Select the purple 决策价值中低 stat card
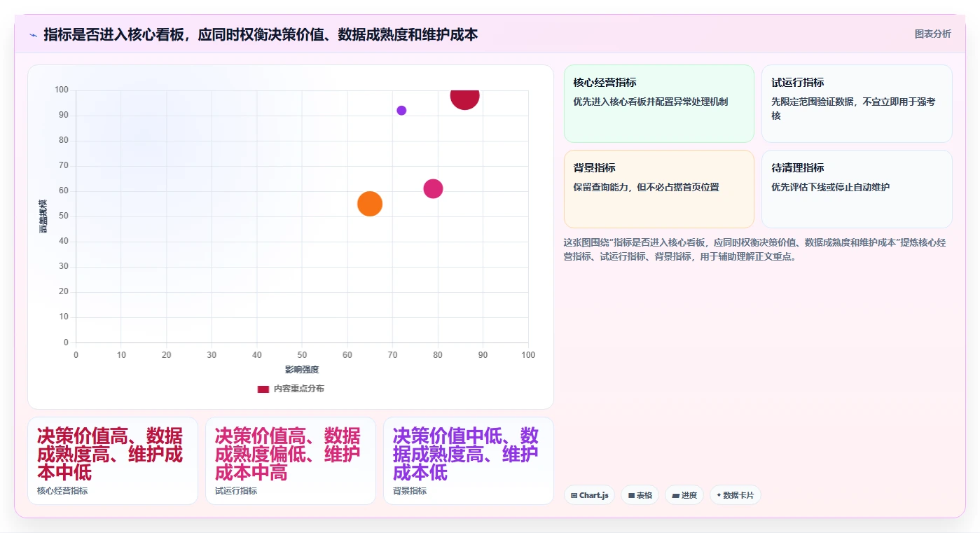Screen dimensions: 980x533 (x=469, y=461)
